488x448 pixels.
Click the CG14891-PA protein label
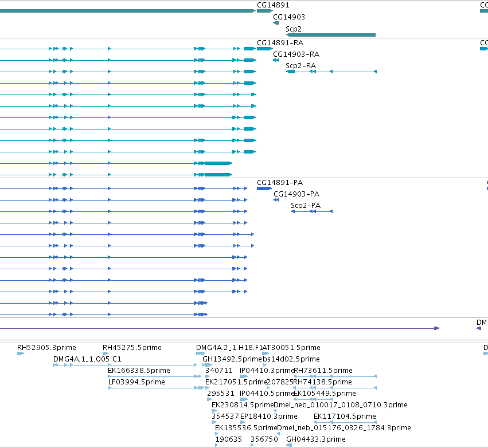pyautogui.click(x=279, y=183)
